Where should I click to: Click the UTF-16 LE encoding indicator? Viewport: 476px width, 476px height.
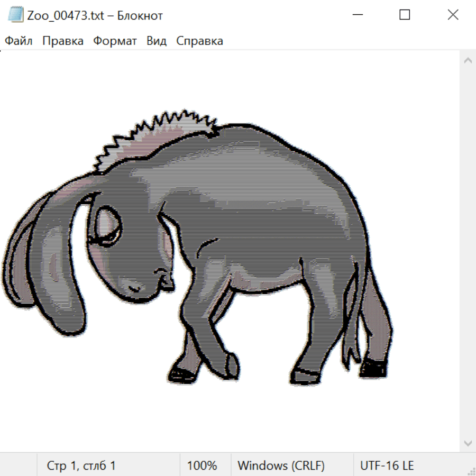(x=387, y=465)
